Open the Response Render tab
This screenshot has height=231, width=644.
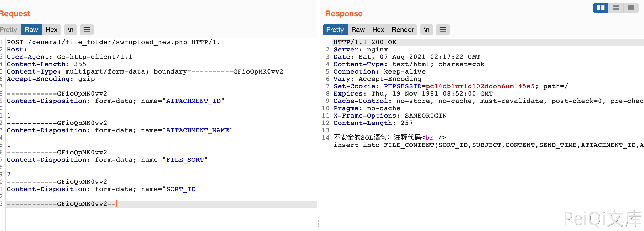tap(403, 30)
